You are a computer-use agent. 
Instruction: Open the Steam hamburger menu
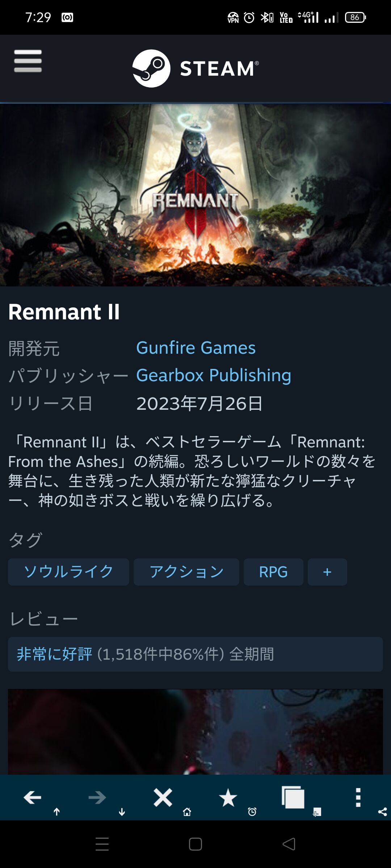pyautogui.click(x=28, y=61)
